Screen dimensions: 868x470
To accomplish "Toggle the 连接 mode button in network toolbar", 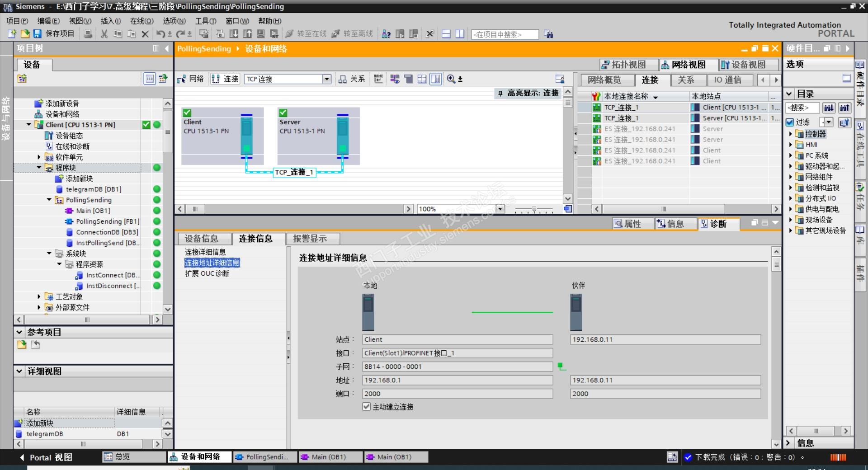I will 225,79.
